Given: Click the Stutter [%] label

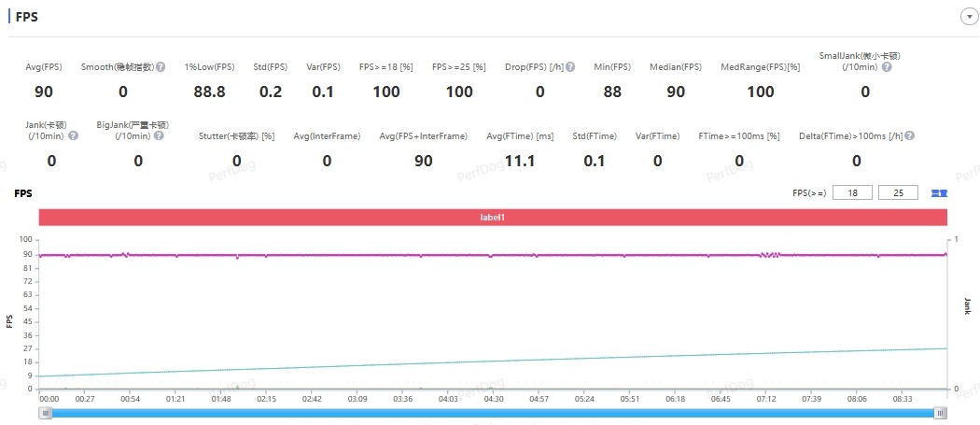Looking at the screenshot, I should coord(237,136).
